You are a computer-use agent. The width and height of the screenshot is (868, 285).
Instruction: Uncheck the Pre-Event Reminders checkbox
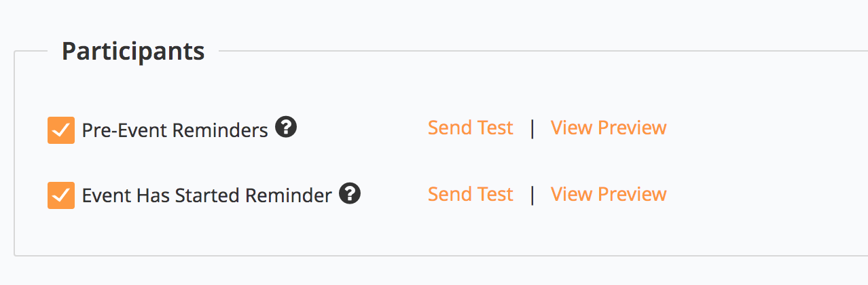click(61, 130)
